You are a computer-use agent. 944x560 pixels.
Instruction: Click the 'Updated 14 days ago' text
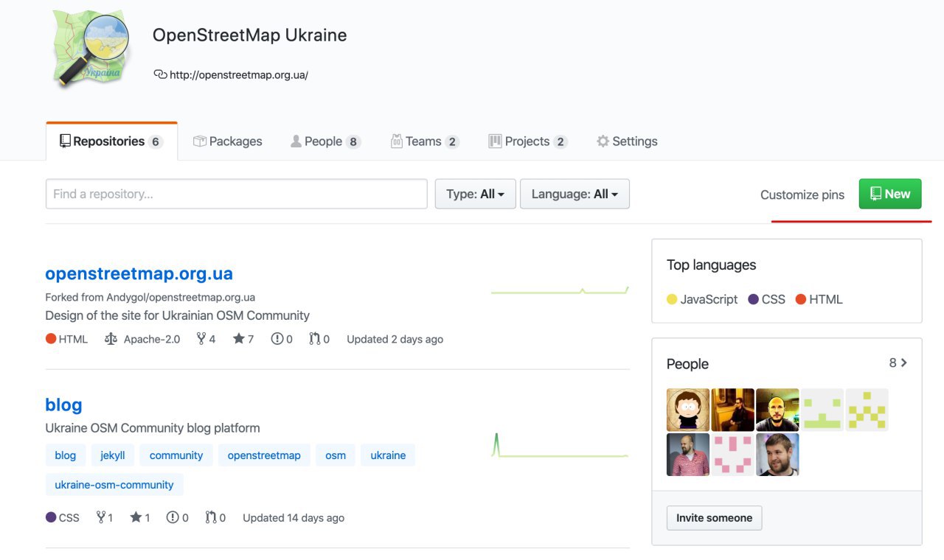[x=294, y=517]
